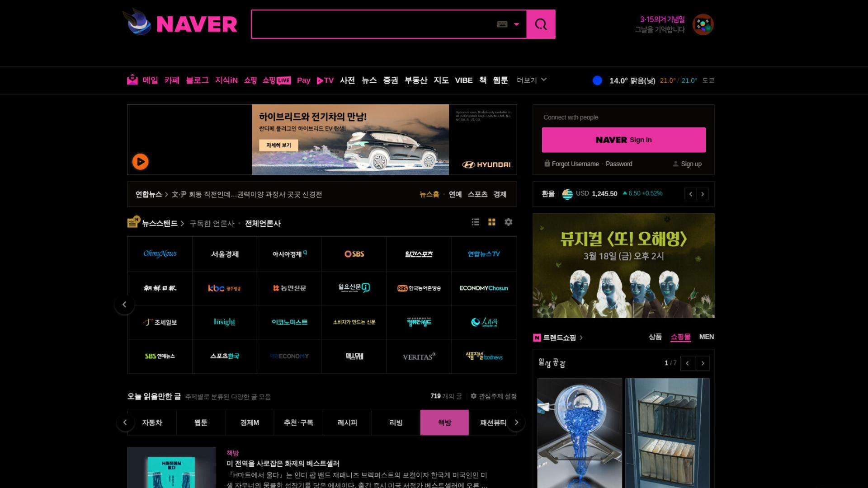
Task: Show the next exchange rate
Action: [x=703, y=194]
